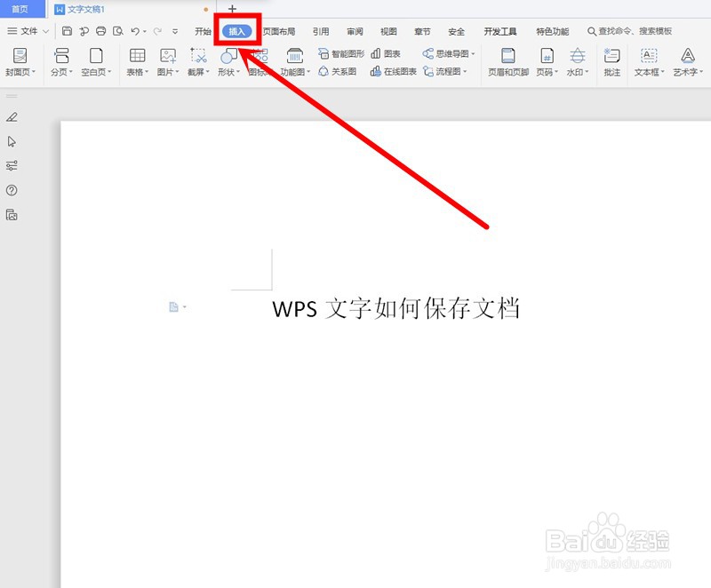
Task: Insert Smart Graphic (智能图形)
Action: [x=341, y=54]
